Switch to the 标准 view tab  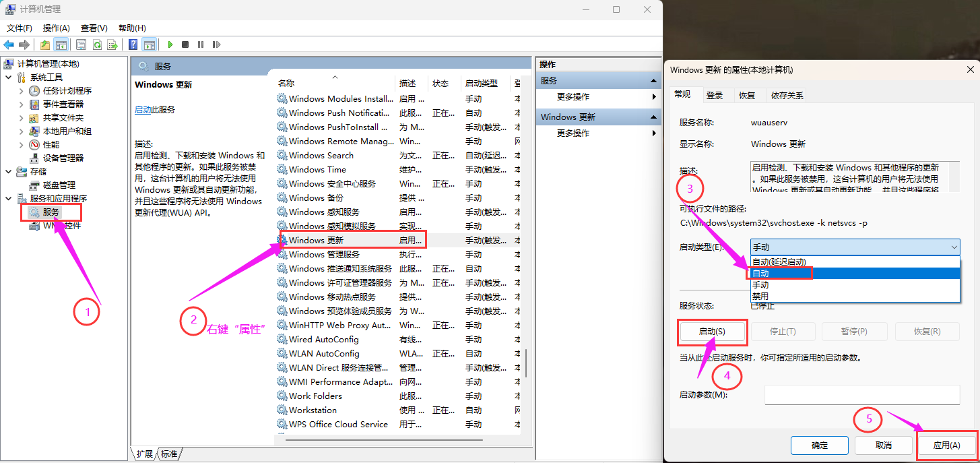(169, 454)
